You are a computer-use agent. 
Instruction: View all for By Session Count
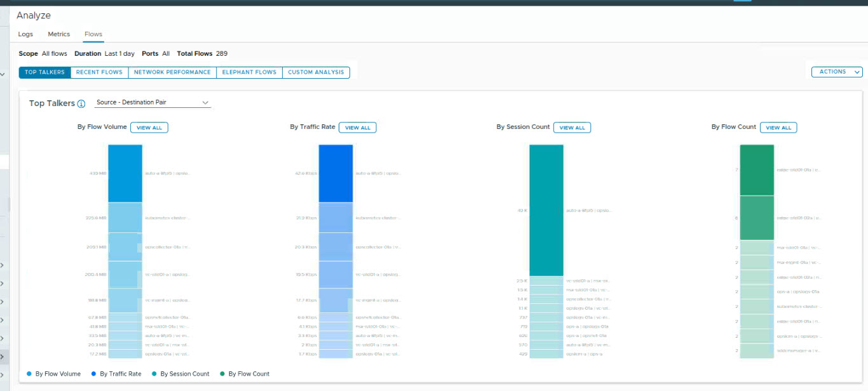coord(572,128)
